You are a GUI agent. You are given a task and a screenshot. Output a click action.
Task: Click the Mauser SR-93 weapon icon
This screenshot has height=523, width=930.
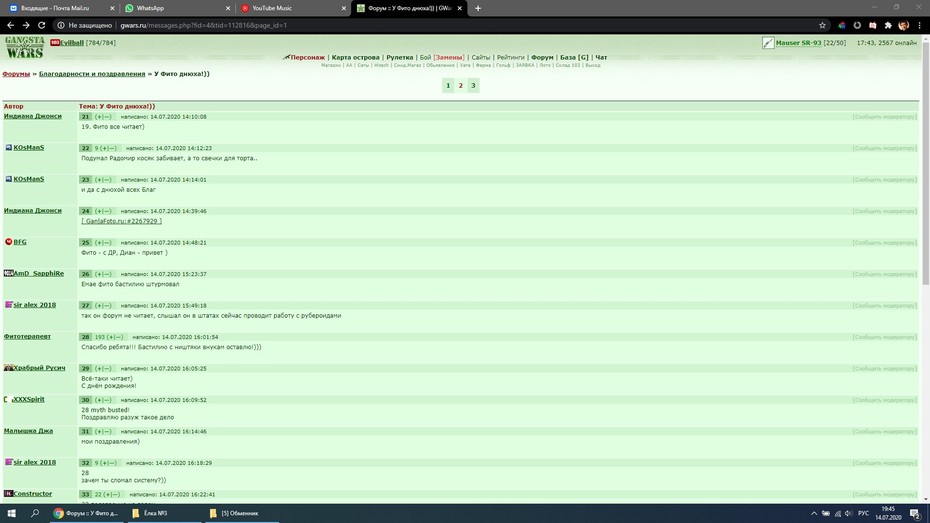[x=768, y=43]
